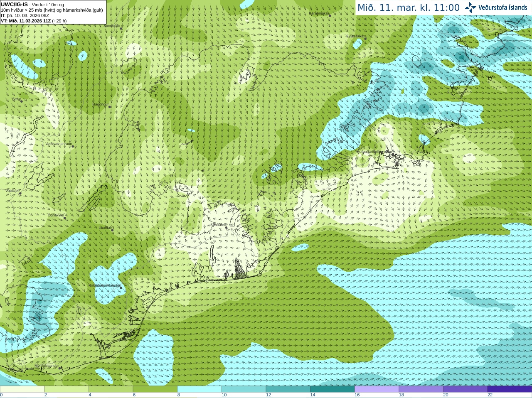Pick the 16–18 m/s light purple swatch

(377, 389)
